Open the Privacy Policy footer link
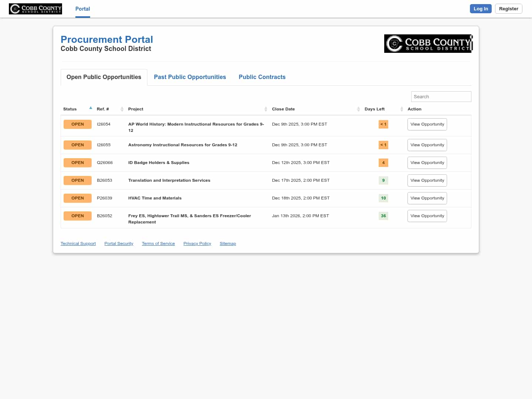 click(x=197, y=243)
